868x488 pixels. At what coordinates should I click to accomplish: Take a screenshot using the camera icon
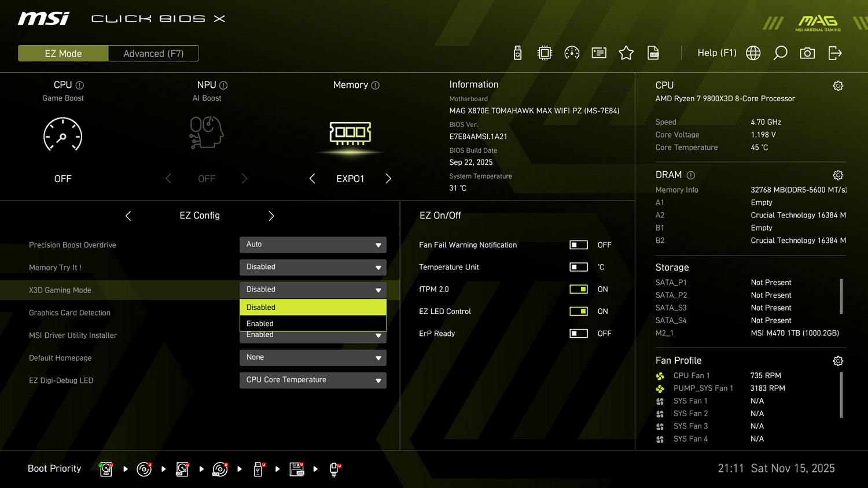[x=807, y=53]
